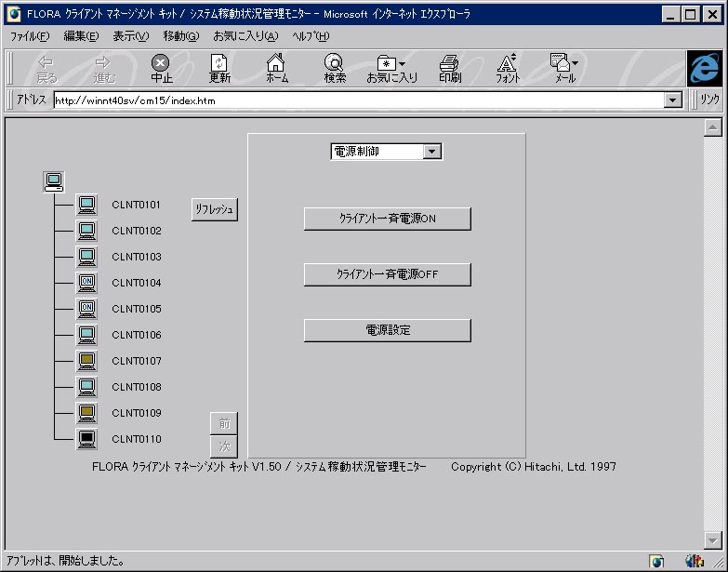
Task: Select the CLNT0110 black-screen computer icon
Action: [86, 439]
